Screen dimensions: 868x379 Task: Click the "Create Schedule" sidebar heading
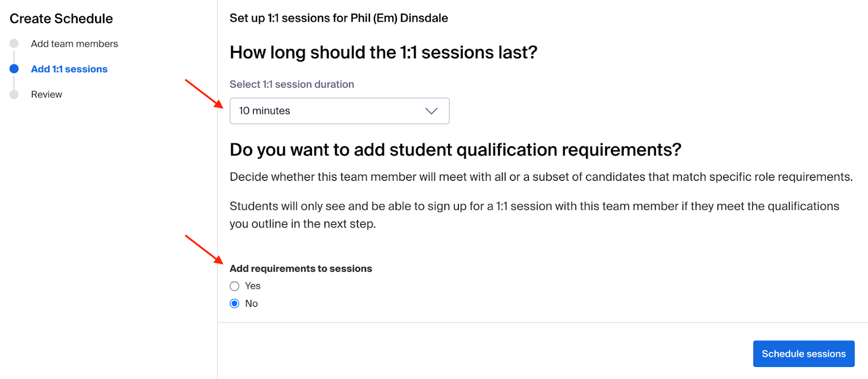(x=61, y=18)
